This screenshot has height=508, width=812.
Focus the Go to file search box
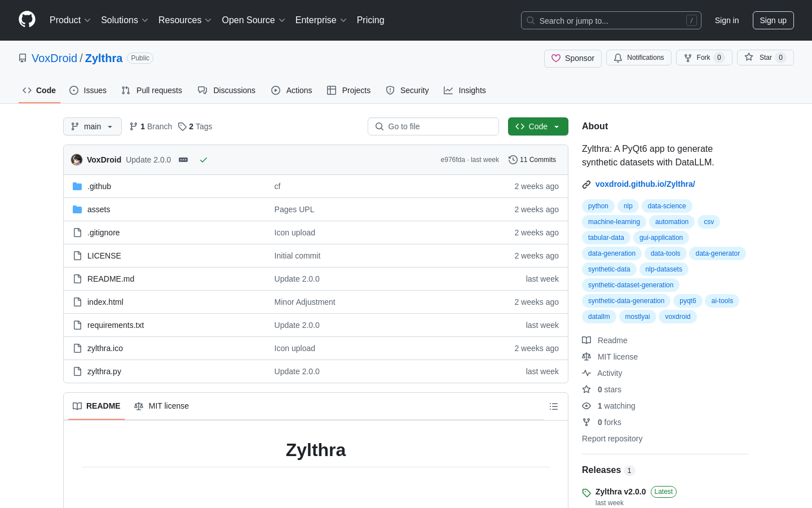point(433,126)
